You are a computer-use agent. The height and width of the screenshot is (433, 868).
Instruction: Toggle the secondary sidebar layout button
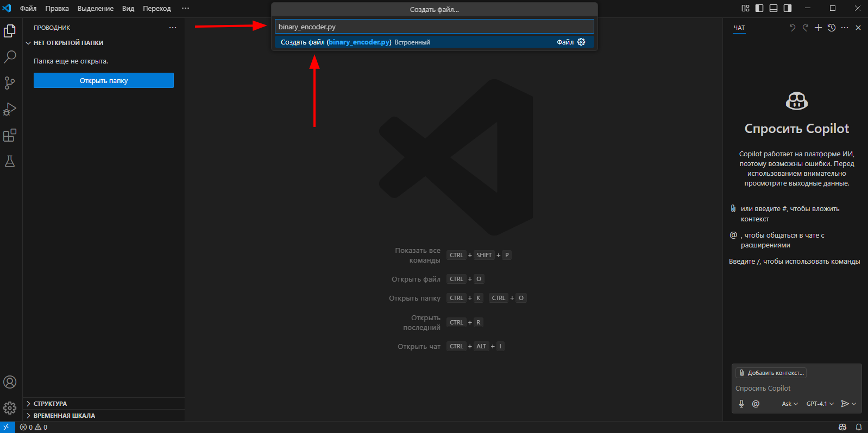coord(788,8)
